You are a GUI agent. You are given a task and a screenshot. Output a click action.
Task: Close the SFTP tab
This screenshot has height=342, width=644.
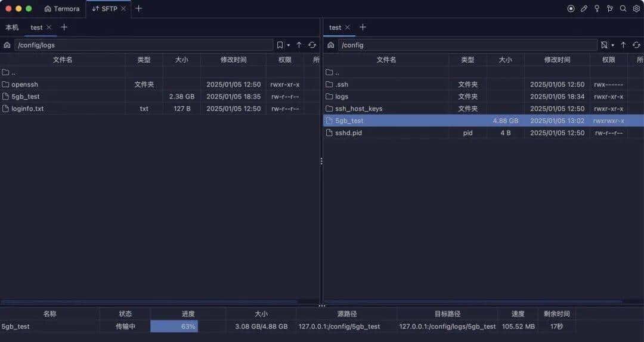(123, 8)
